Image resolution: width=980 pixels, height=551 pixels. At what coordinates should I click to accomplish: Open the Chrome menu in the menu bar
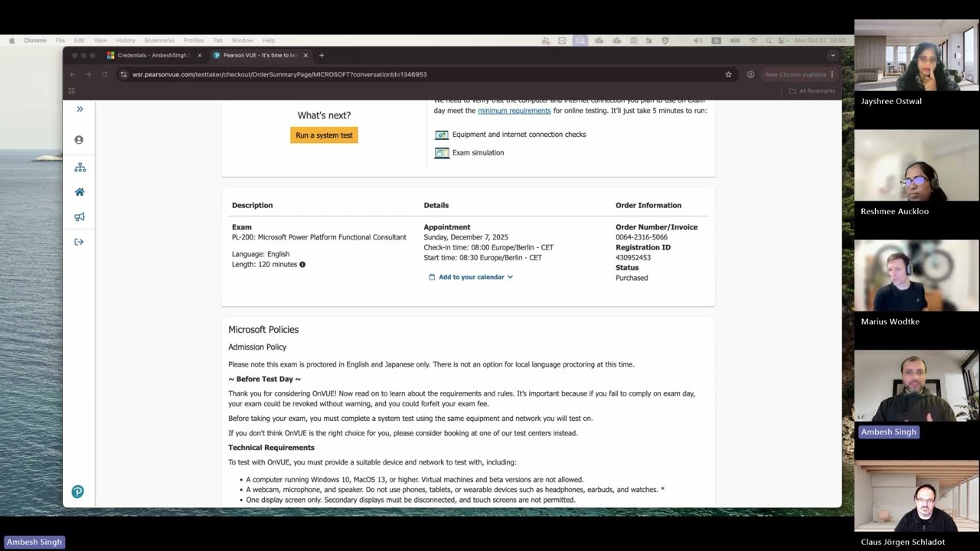pos(35,41)
